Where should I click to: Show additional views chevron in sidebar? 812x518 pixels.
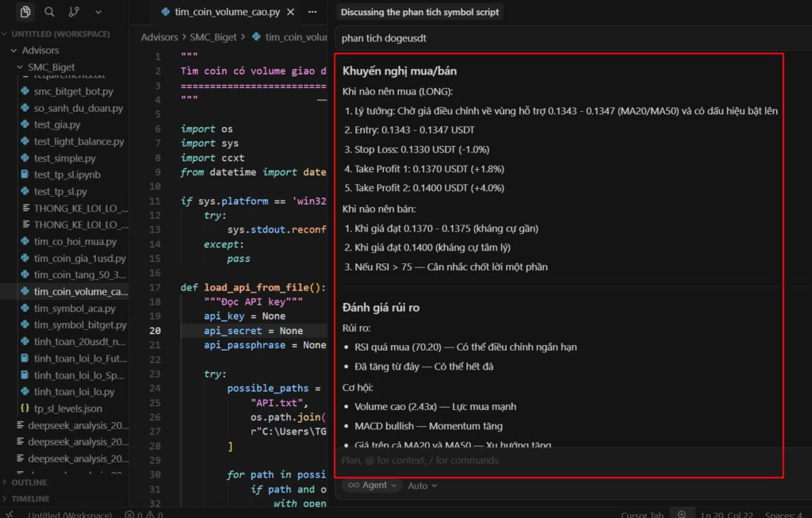(98, 12)
